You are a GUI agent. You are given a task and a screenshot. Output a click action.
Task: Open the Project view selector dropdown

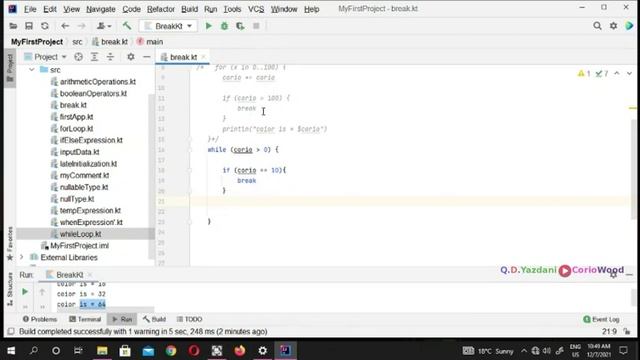(45, 57)
